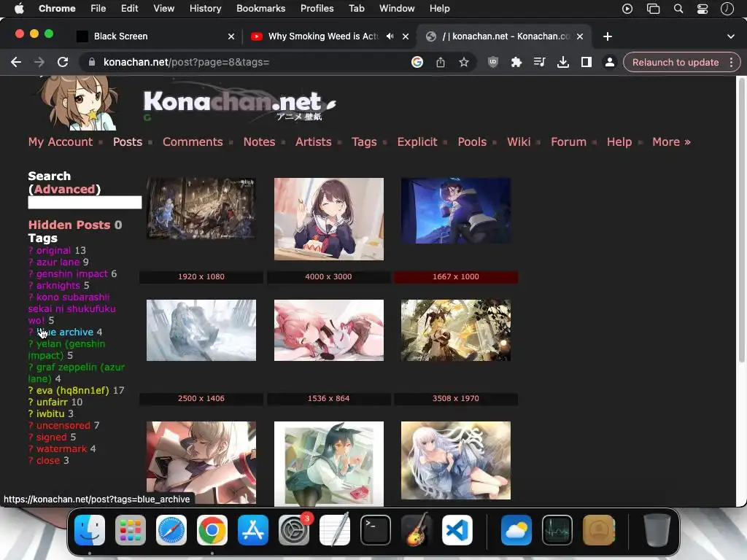Open the 1536 x 864 pink-hair thumbnail
This screenshot has height=560, width=747.
[329, 330]
